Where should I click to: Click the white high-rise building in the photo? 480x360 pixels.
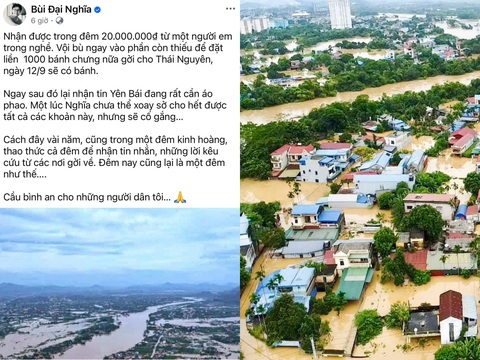(x=340, y=14)
